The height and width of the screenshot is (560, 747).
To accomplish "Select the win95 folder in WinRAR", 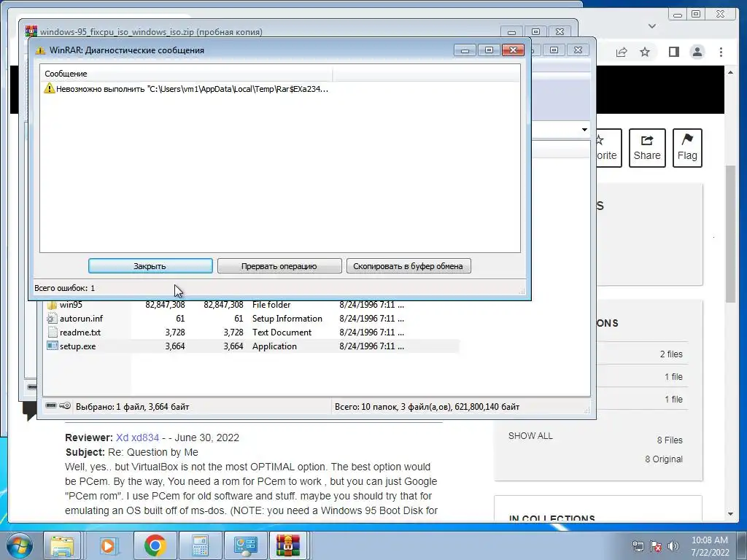I will pyautogui.click(x=71, y=305).
